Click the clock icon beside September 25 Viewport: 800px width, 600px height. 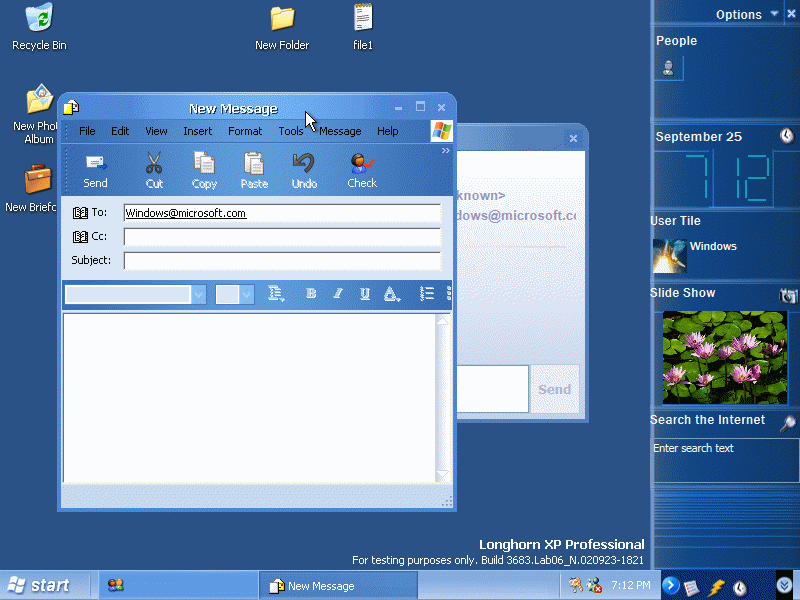tap(787, 135)
